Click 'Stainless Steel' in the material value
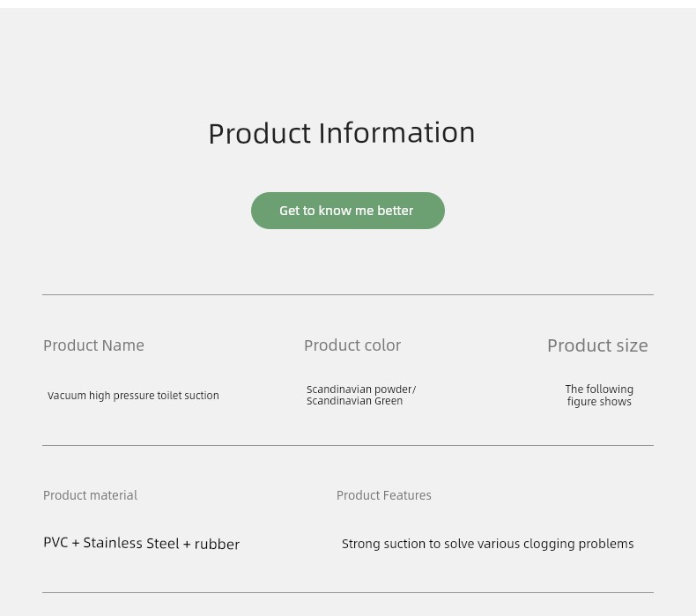Screen dimensions: 696x616 (131, 543)
